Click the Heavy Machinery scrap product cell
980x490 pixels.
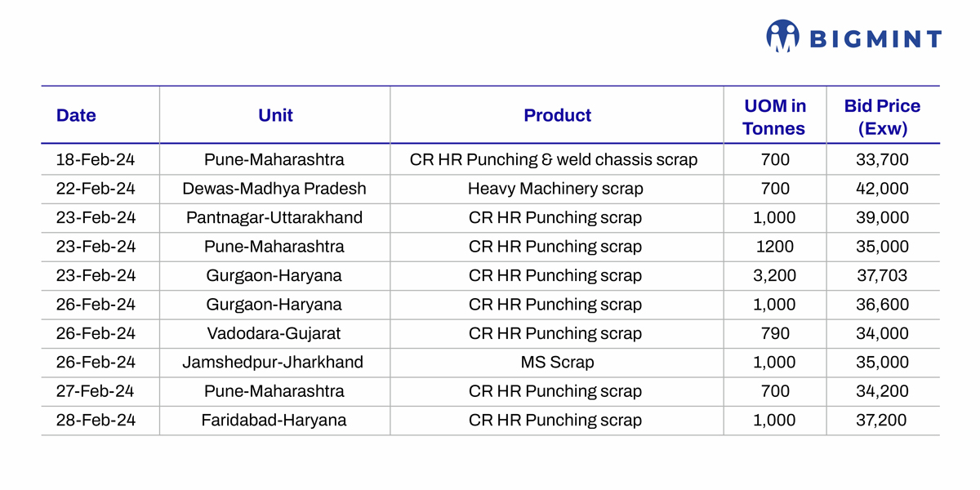[555, 189]
